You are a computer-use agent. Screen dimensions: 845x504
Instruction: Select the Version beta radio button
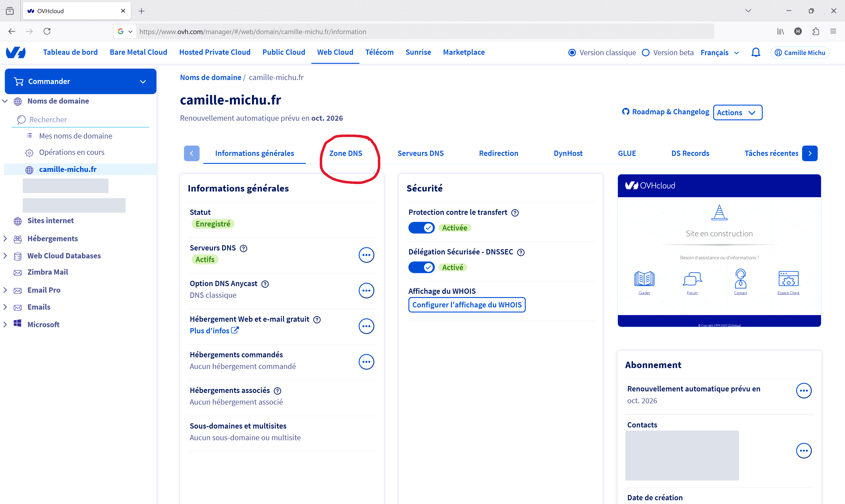tap(646, 53)
